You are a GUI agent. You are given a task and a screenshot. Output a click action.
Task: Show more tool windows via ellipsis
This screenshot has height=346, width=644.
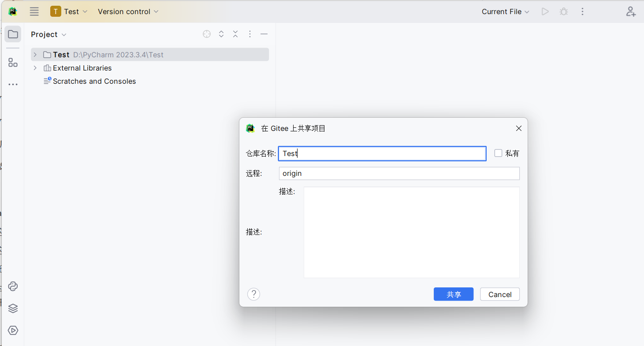point(13,84)
